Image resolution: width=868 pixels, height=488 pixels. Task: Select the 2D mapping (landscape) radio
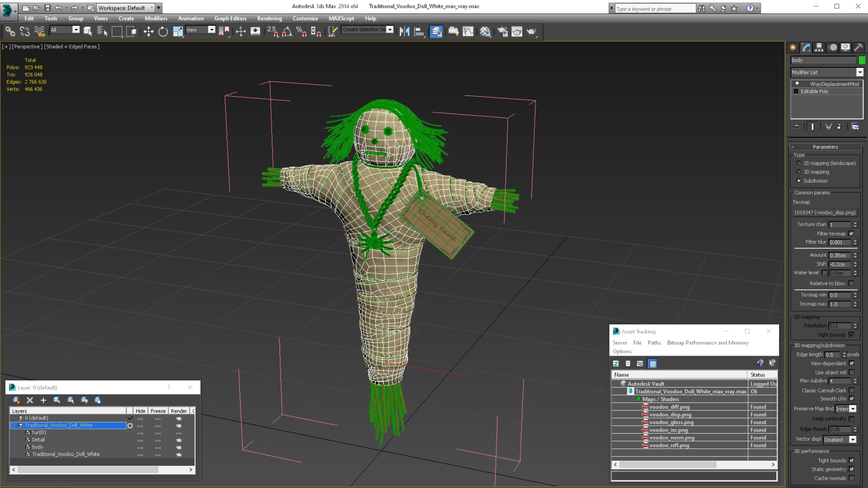coord(798,163)
